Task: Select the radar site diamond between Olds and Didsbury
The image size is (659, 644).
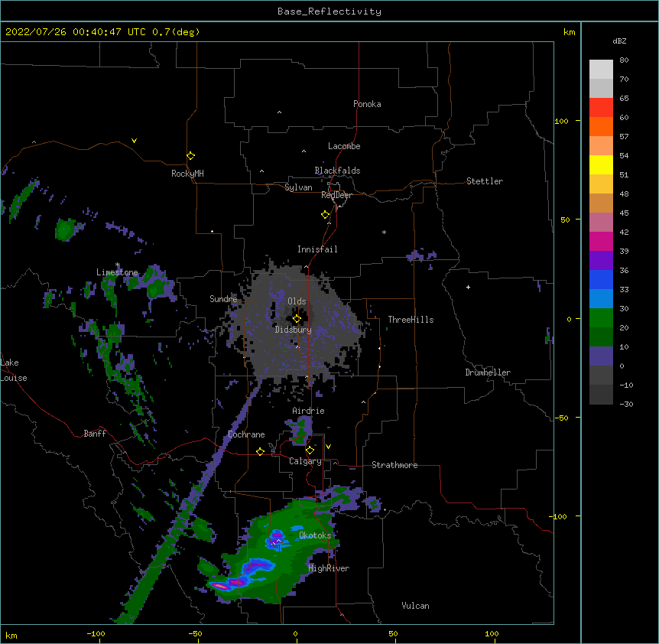Action: pos(297,319)
